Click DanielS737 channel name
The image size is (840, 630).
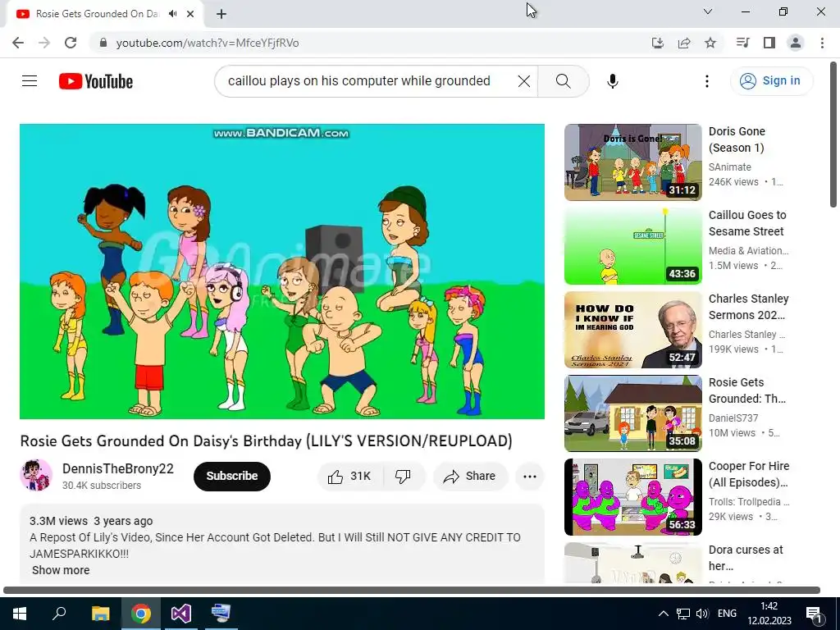tap(733, 418)
